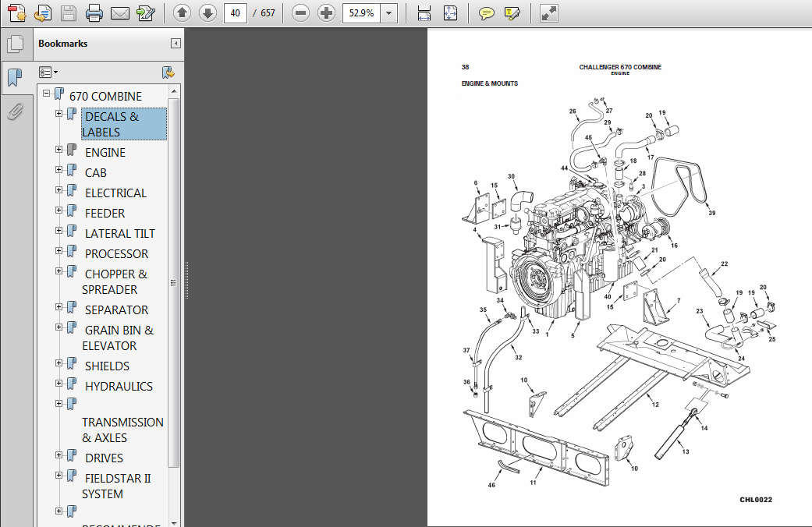812x527 pixels.
Task: Go to next page arrow
Action: point(207,12)
